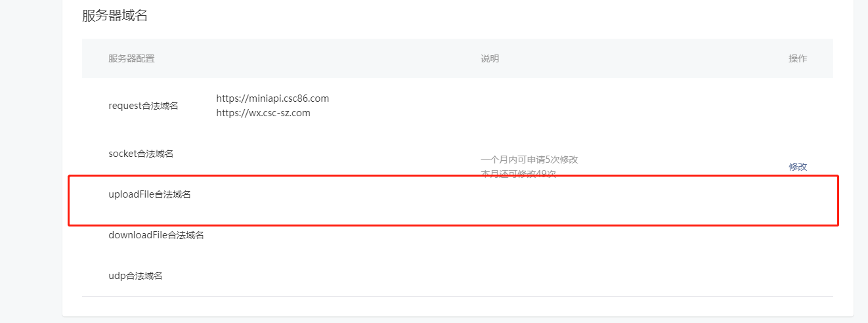Click the 说明 column header
868x323 pixels.
[x=490, y=58]
